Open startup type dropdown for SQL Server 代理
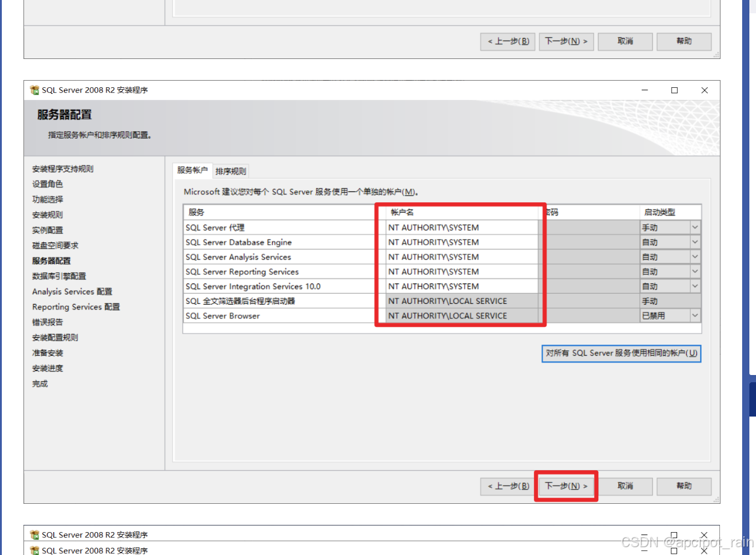756x555 pixels. [695, 228]
